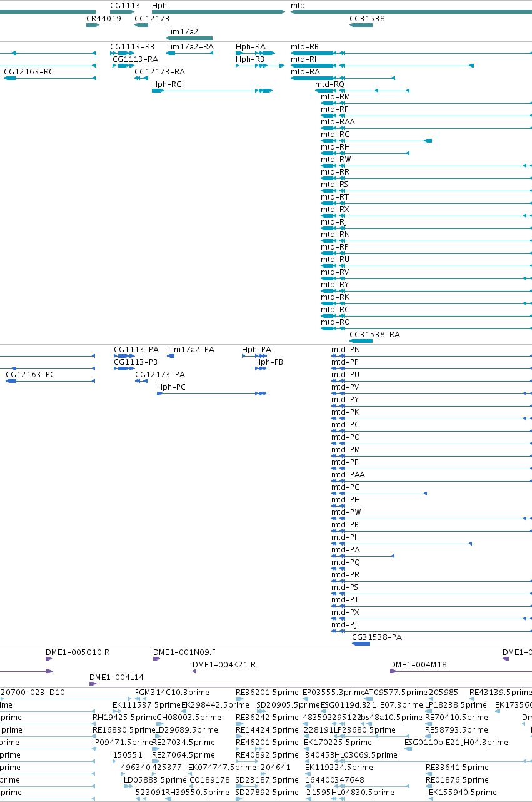Click EST SD20905.5prime
This screenshot has width=532, height=802.
tap(288, 705)
